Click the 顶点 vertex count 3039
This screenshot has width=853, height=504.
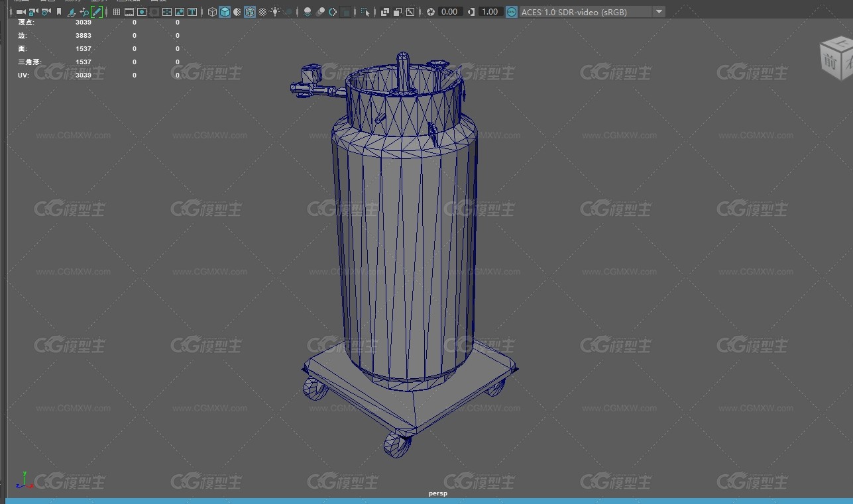[x=84, y=23]
